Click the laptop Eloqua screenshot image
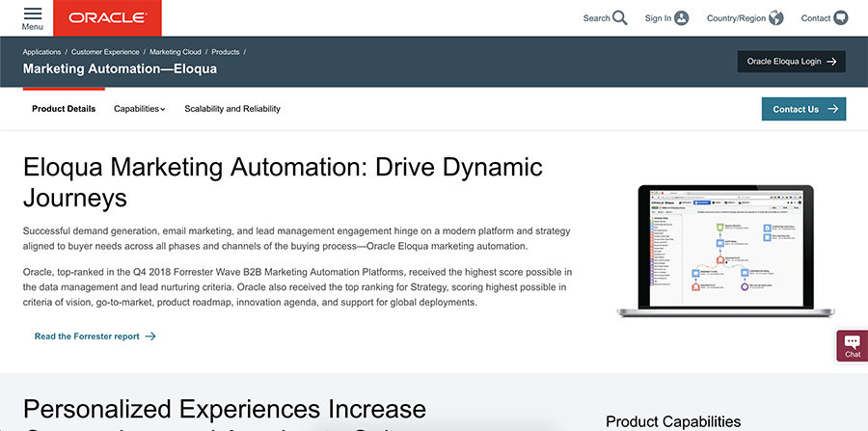This screenshot has width=868, height=431. (725, 252)
